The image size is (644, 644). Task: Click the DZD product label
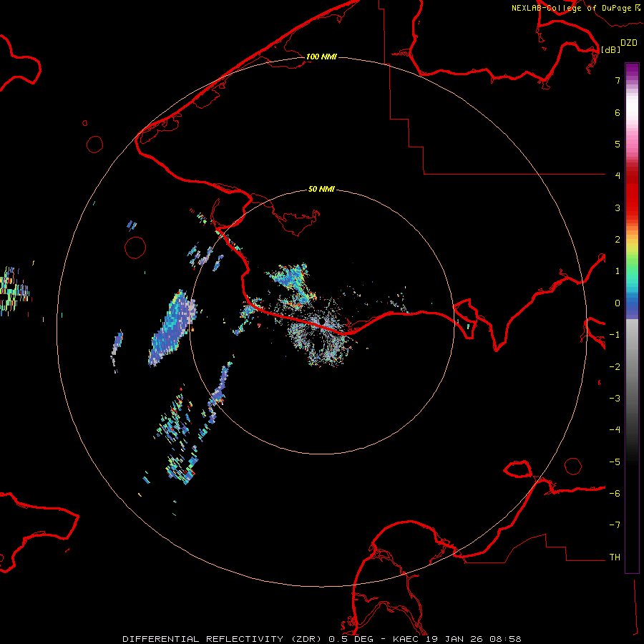(x=629, y=43)
